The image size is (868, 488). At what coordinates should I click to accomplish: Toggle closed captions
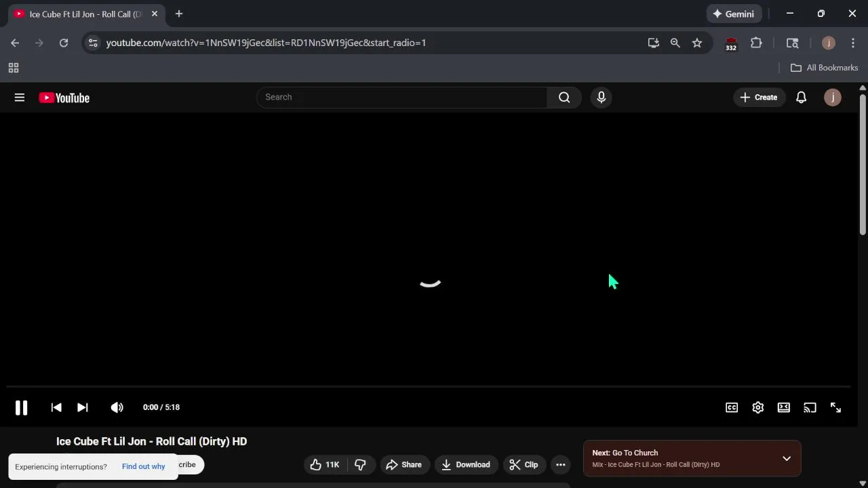click(732, 407)
